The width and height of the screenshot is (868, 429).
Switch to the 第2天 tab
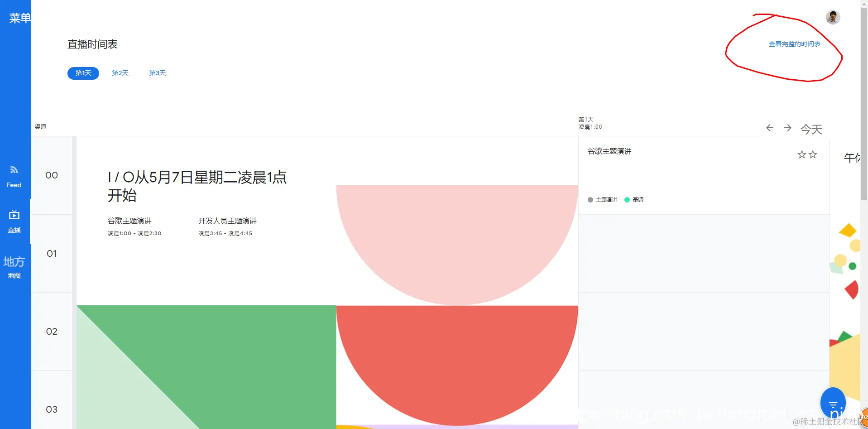[x=120, y=73]
